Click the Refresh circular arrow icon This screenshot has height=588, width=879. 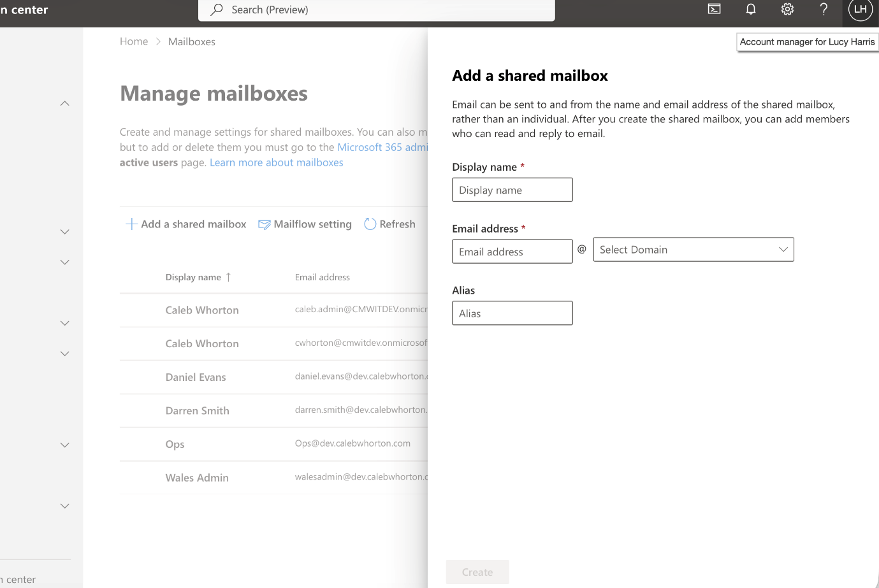[370, 224]
